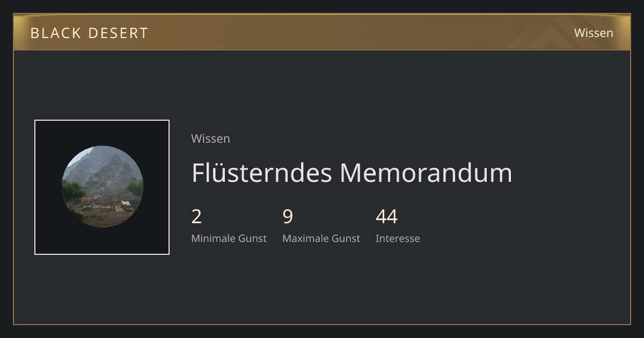The width and height of the screenshot is (644, 338).
Task: Click the green trees at the thumbnail's left edge
Action: coord(71,190)
